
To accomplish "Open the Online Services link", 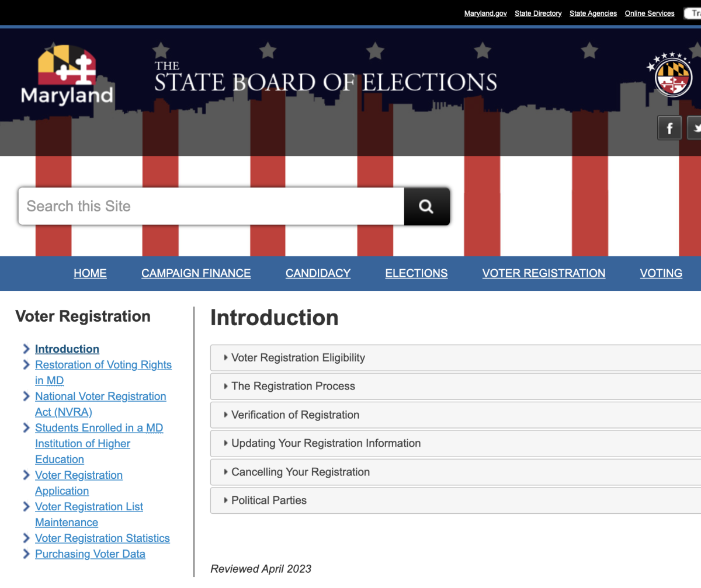I will [650, 13].
